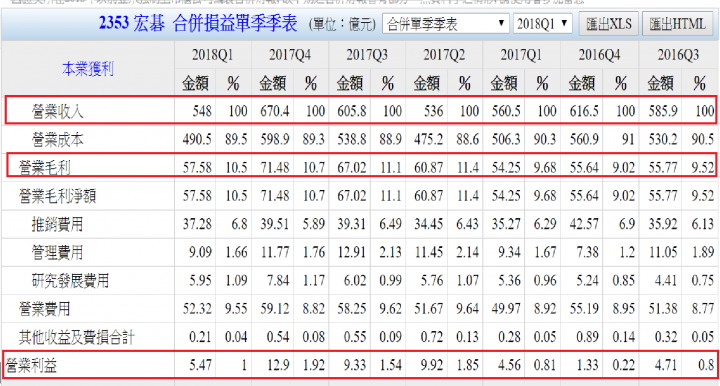This screenshot has width=720, height=386.
Task: Click the 研究發展費用 value 5.95
Action: click(x=200, y=280)
